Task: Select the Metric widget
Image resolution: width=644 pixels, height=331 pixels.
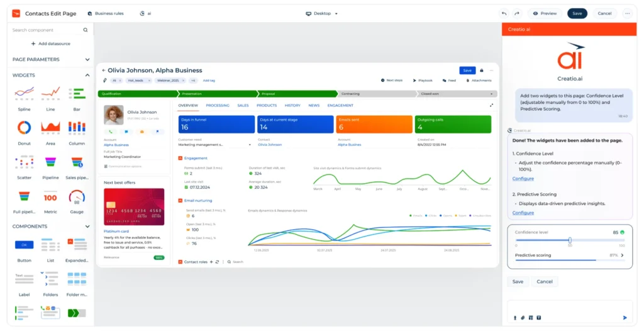Action: coord(50,201)
